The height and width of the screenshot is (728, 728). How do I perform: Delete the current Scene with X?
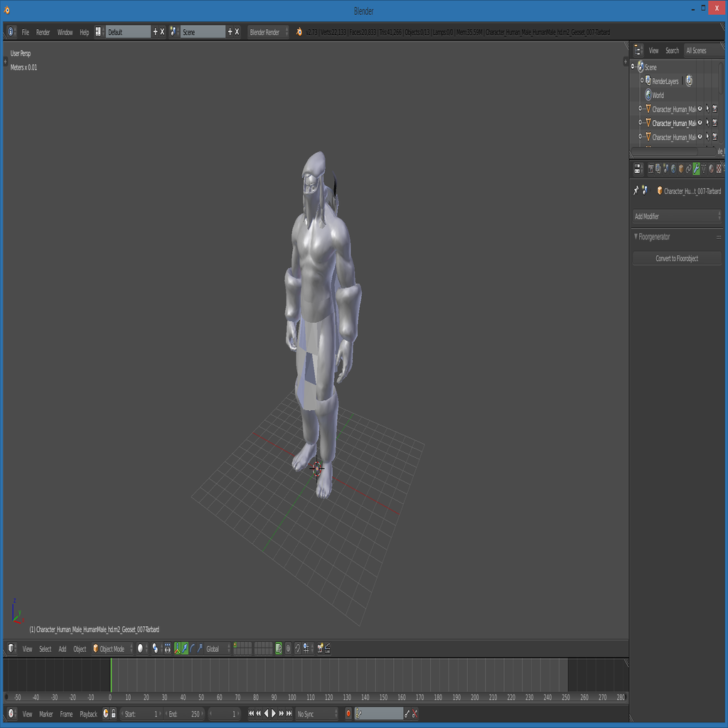coord(237,31)
